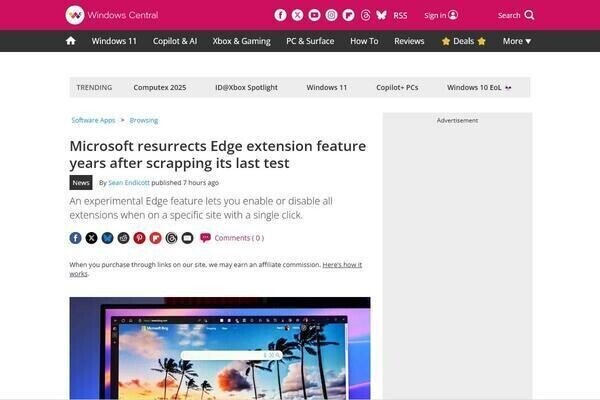Image resolution: width=600 pixels, height=400 pixels.
Task: Open Search with the magnifier icon
Action: pos(516,15)
